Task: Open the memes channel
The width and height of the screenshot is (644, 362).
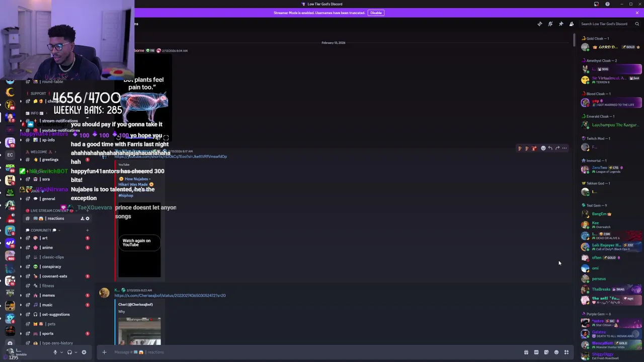Action: tap(58, 295)
